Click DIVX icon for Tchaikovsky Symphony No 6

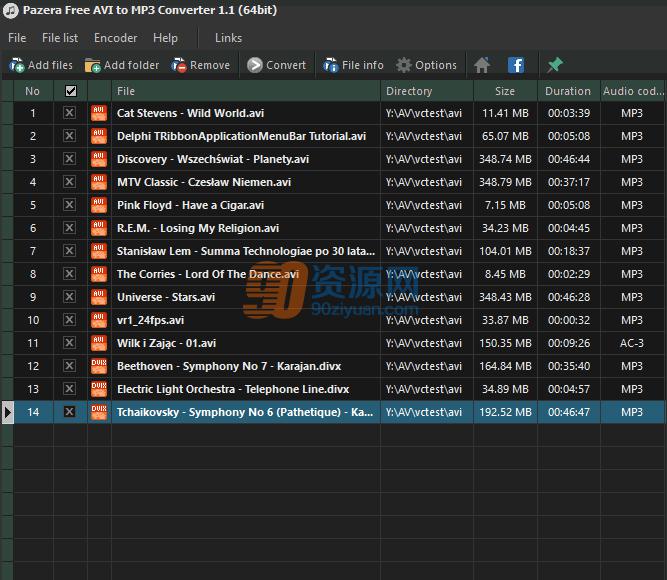tap(99, 412)
